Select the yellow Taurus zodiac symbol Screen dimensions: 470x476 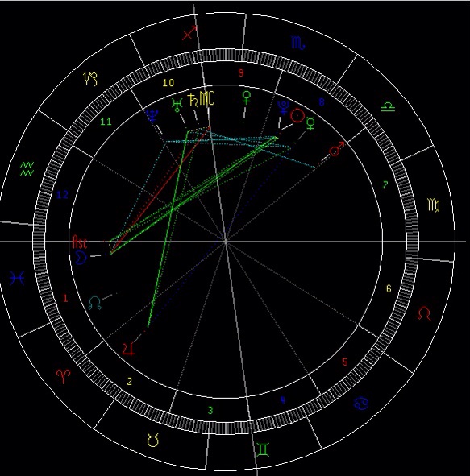153,441
